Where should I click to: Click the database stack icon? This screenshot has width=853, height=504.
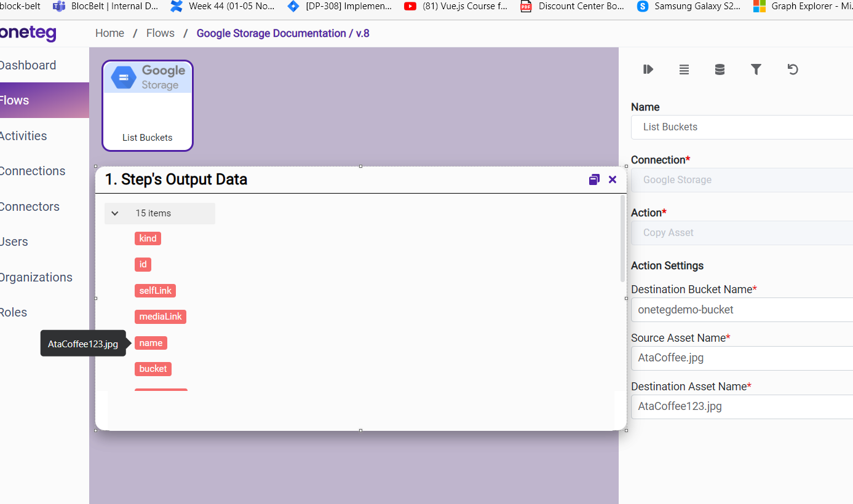click(x=720, y=69)
